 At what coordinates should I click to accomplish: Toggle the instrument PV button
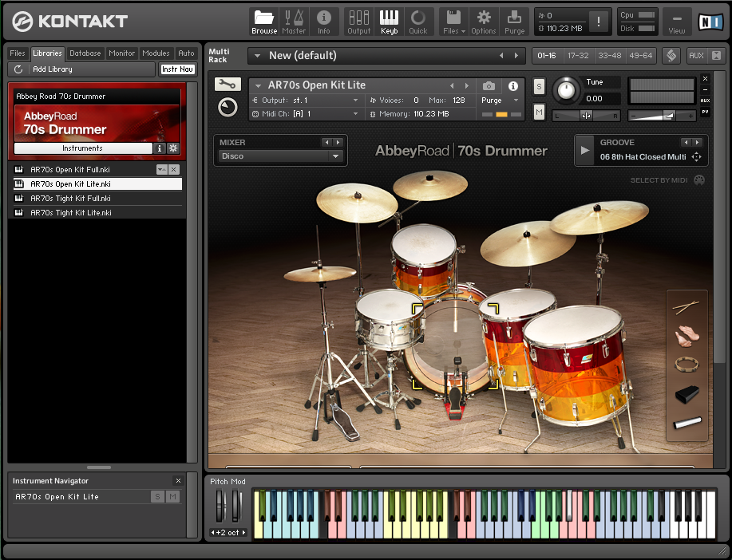coord(705,112)
